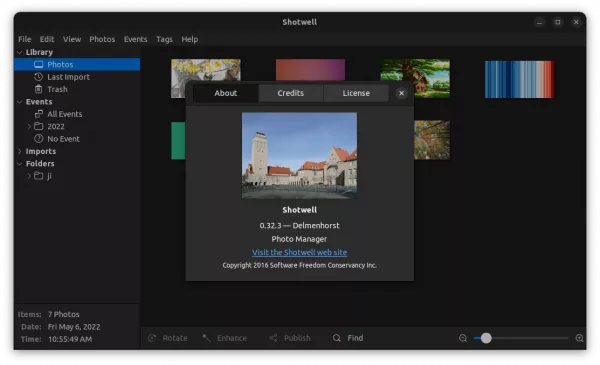The image size is (600, 365).
Task: Open the Trash bin icon
Action: (38, 89)
